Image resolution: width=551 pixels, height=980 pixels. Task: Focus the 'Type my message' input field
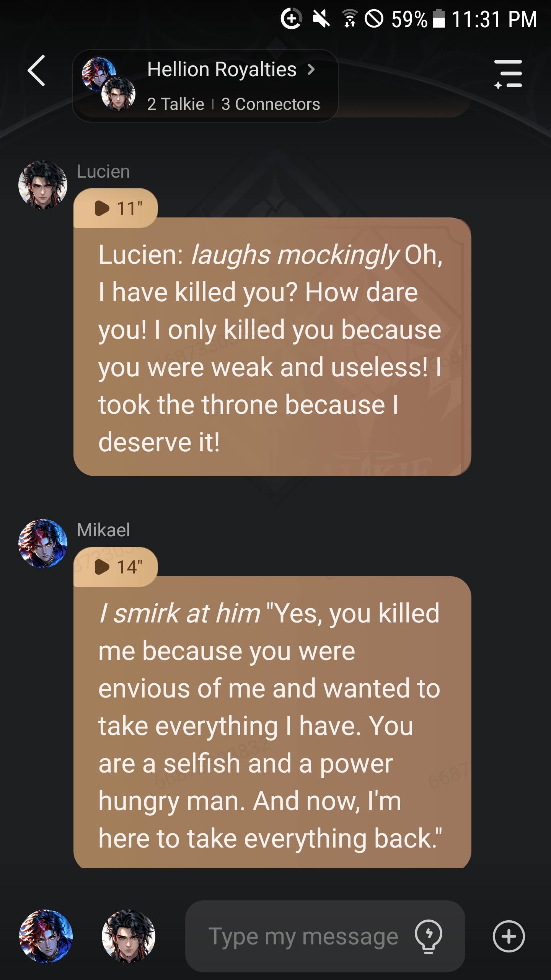pyautogui.click(x=303, y=937)
